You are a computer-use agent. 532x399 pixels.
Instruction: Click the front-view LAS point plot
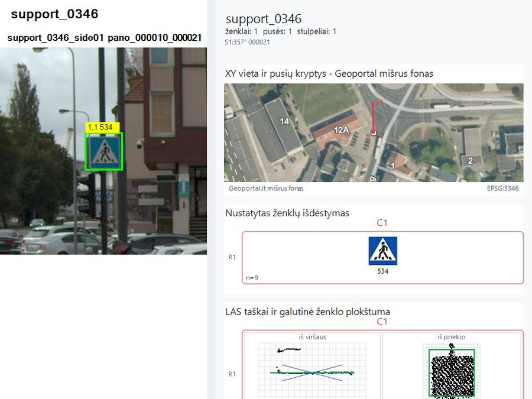pos(452,371)
